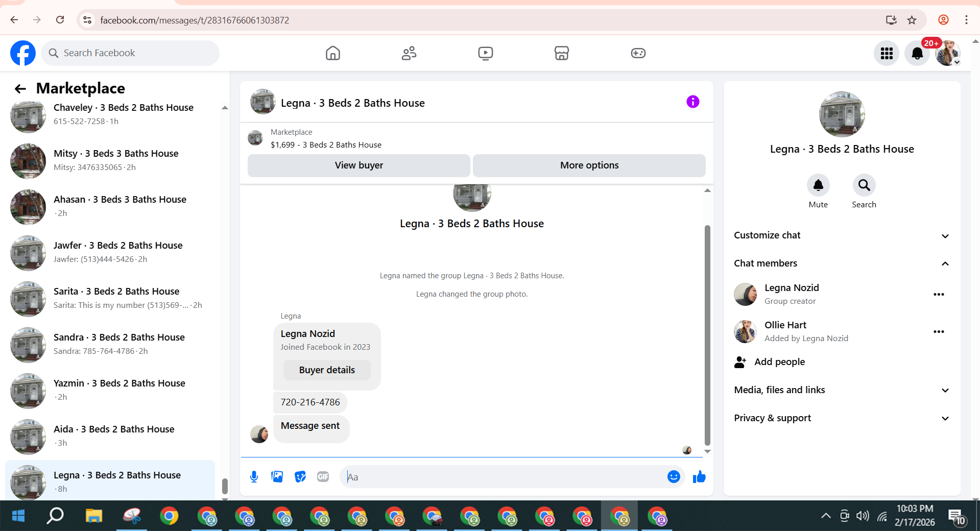Open the Chrome menu three dots

966,20
